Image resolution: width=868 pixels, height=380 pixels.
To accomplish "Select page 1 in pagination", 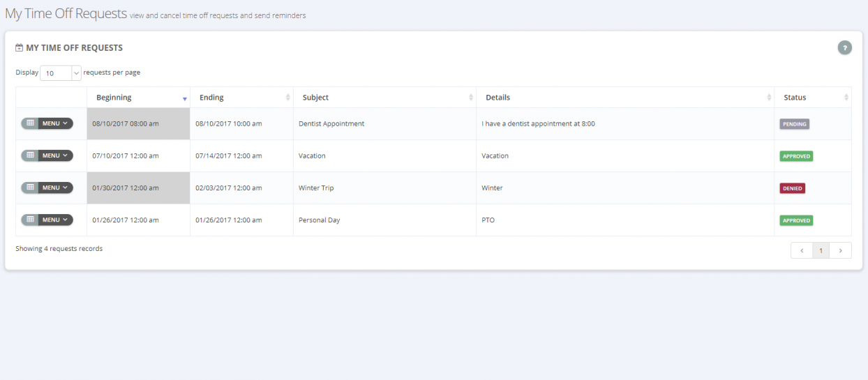I will point(821,250).
